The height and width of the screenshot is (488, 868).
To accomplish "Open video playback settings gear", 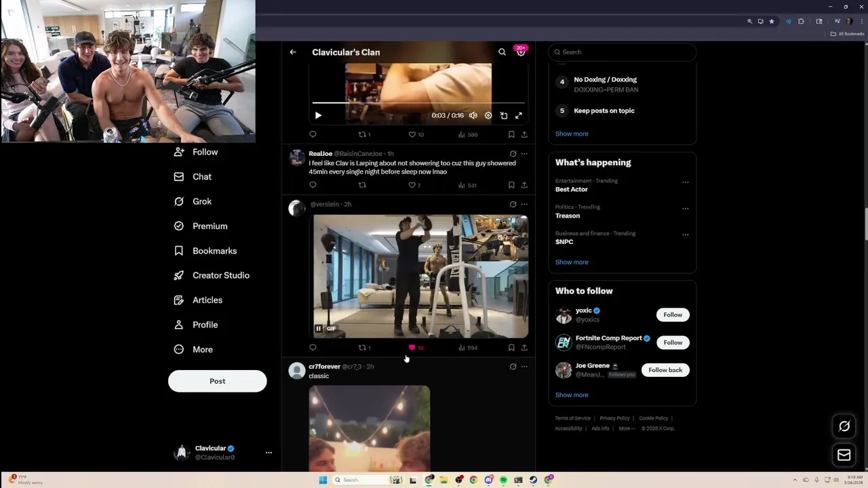I will pyautogui.click(x=488, y=115).
